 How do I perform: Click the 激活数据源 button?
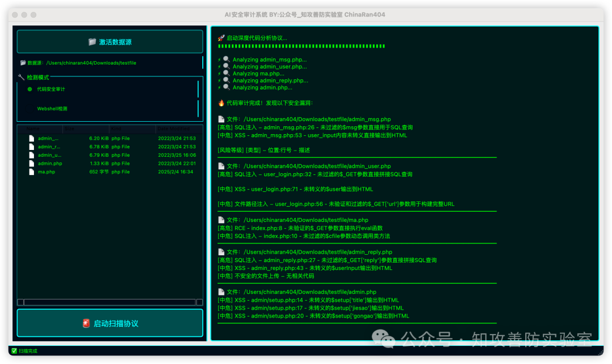[110, 42]
